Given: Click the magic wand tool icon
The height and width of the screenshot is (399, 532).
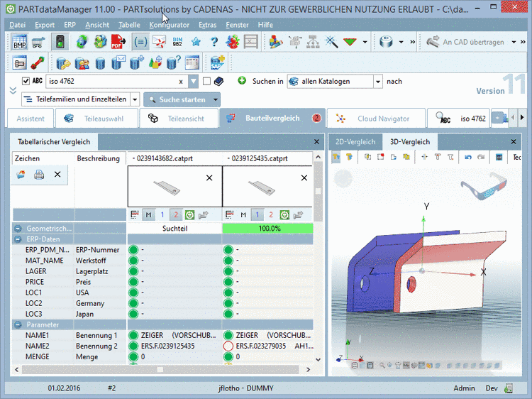Looking at the screenshot, I should tap(331, 42).
